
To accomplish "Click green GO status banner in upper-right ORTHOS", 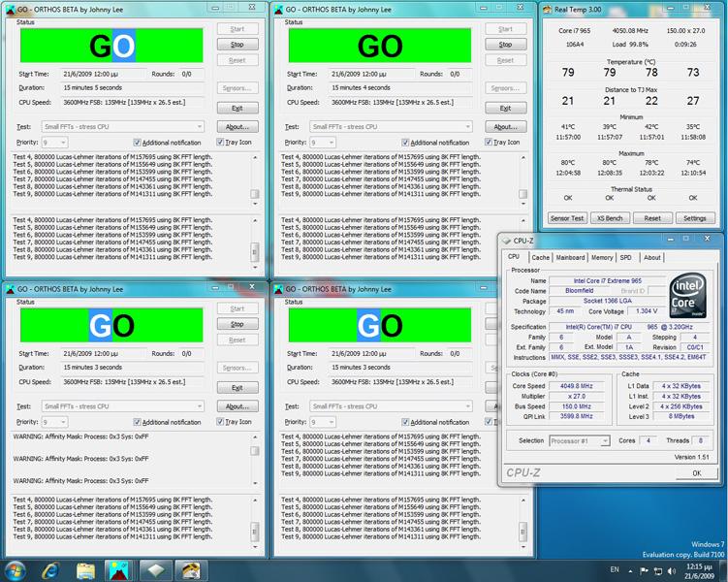I will [x=380, y=46].
